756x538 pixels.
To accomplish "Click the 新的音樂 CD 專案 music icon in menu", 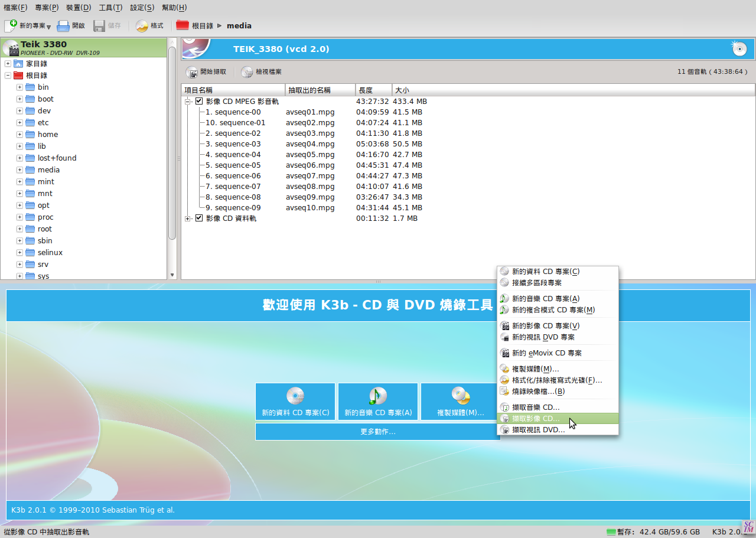I will click(x=504, y=299).
